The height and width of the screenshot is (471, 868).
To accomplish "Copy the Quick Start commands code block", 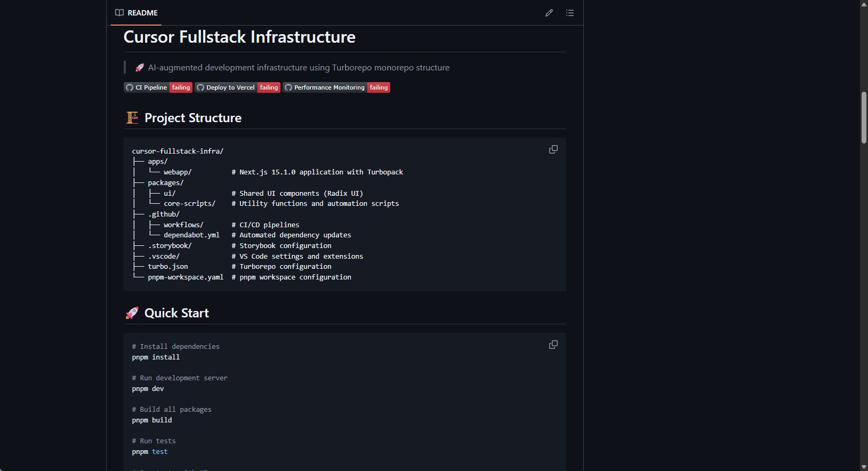I will (553, 345).
